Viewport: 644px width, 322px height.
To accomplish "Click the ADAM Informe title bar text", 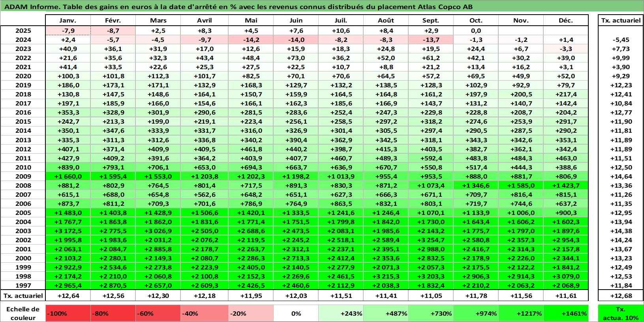I will [x=238, y=7].
